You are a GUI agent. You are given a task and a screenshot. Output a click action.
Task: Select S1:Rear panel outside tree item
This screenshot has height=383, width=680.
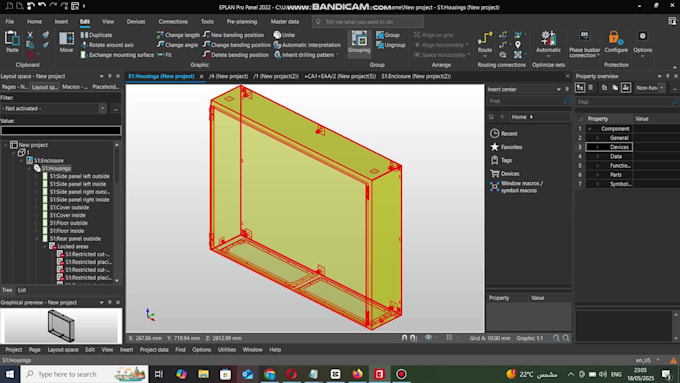tap(75, 239)
